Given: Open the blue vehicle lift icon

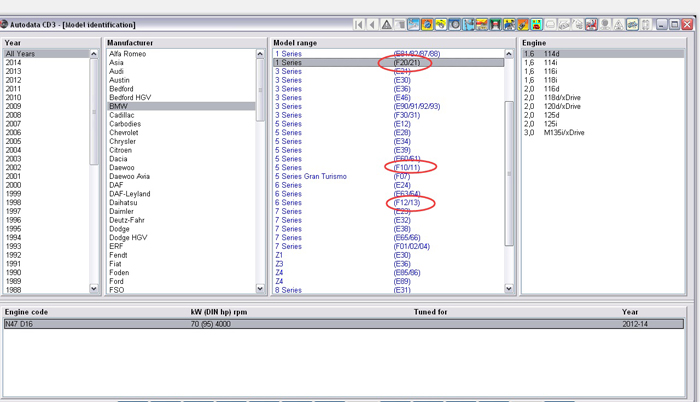Looking at the screenshot, I should 468,25.
